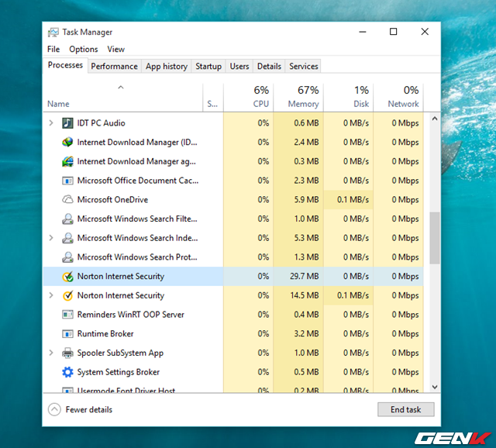Click the Reminders WinRT OOP Server icon

click(67, 315)
